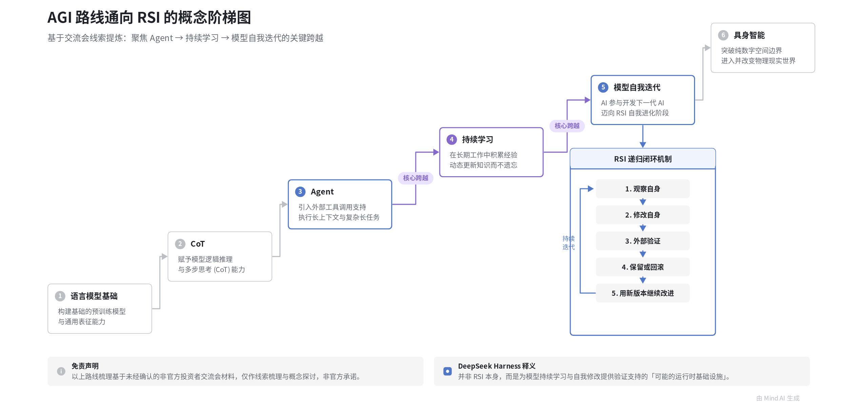Click the 语言模型基础 card title
This screenshot has height=412, width=868.
click(94, 296)
